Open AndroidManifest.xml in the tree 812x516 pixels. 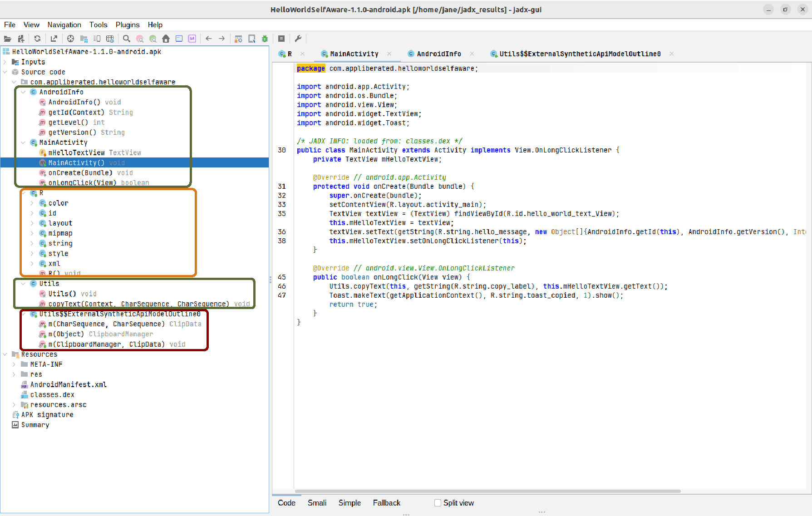click(x=68, y=385)
